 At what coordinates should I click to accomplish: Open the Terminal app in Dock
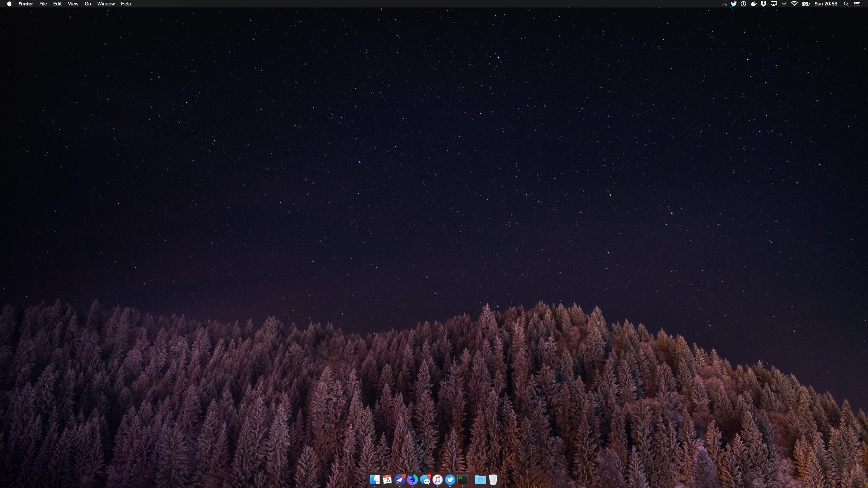(462, 480)
